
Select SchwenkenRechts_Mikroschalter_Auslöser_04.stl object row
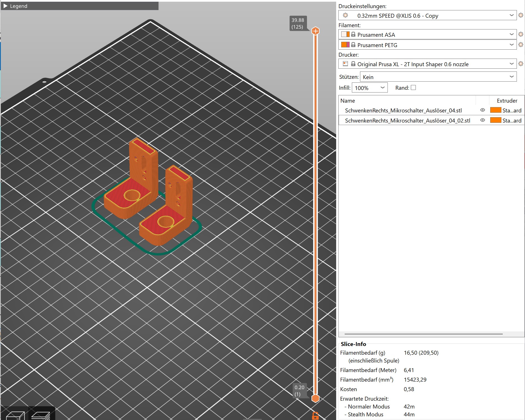coord(431,110)
